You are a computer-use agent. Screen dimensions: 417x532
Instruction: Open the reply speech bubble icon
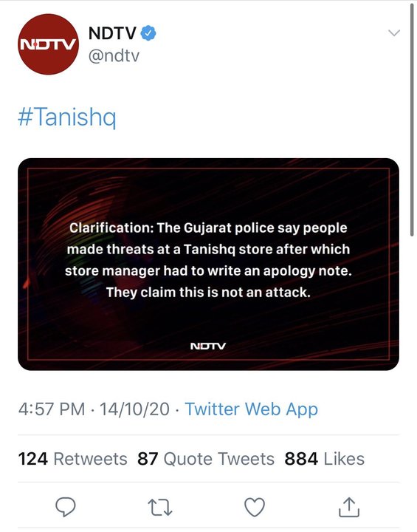coord(66,507)
